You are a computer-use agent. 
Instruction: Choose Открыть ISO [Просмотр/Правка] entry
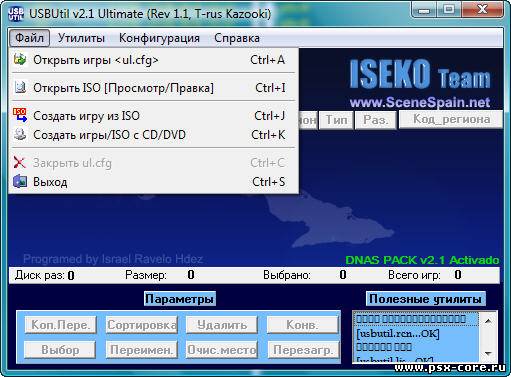click(x=153, y=88)
